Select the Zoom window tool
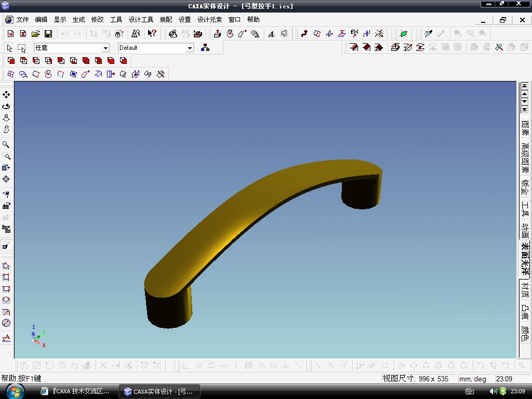The width and height of the screenshot is (532, 399). [6, 156]
